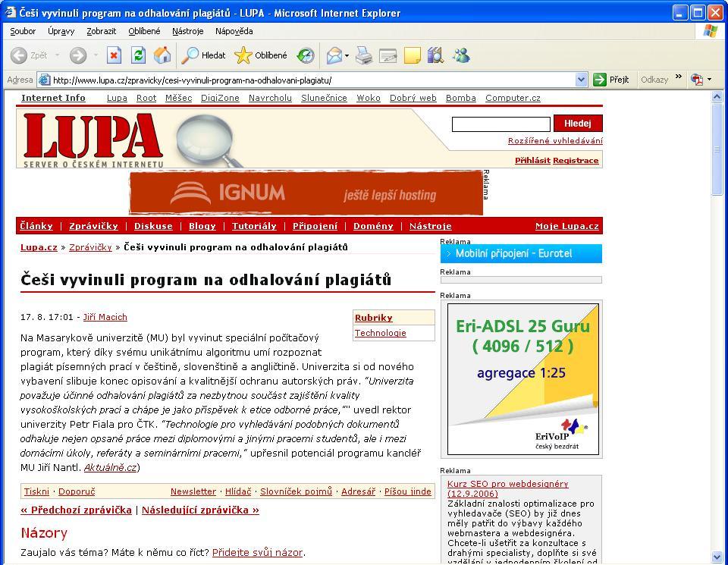The height and width of the screenshot is (565, 728).
Task: Click the Registrace link
Action: (576, 160)
